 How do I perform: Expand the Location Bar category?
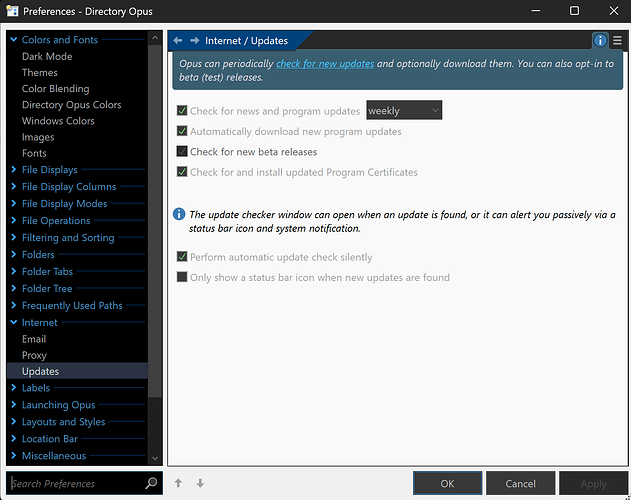[x=14, y=438]
